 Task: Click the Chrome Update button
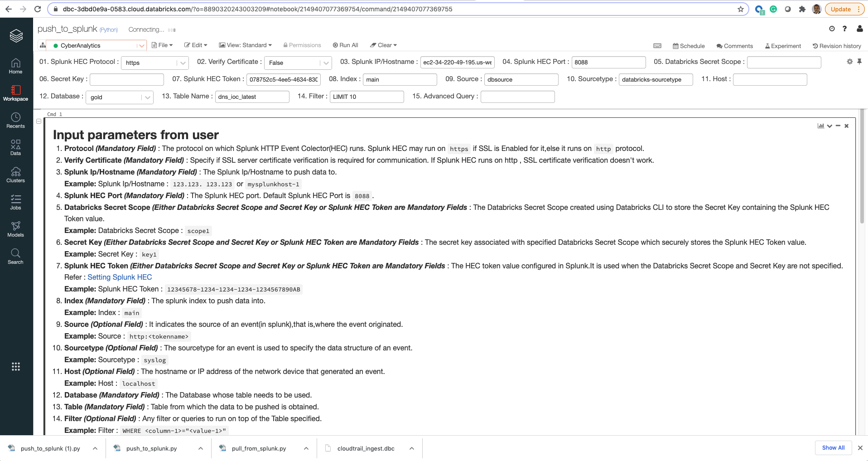tap(844, 9)
